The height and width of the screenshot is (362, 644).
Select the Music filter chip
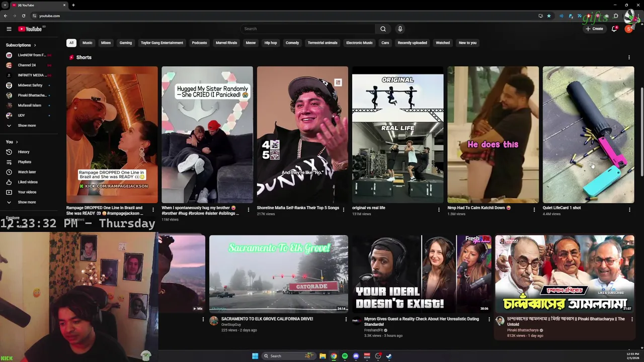coord(88,43)
